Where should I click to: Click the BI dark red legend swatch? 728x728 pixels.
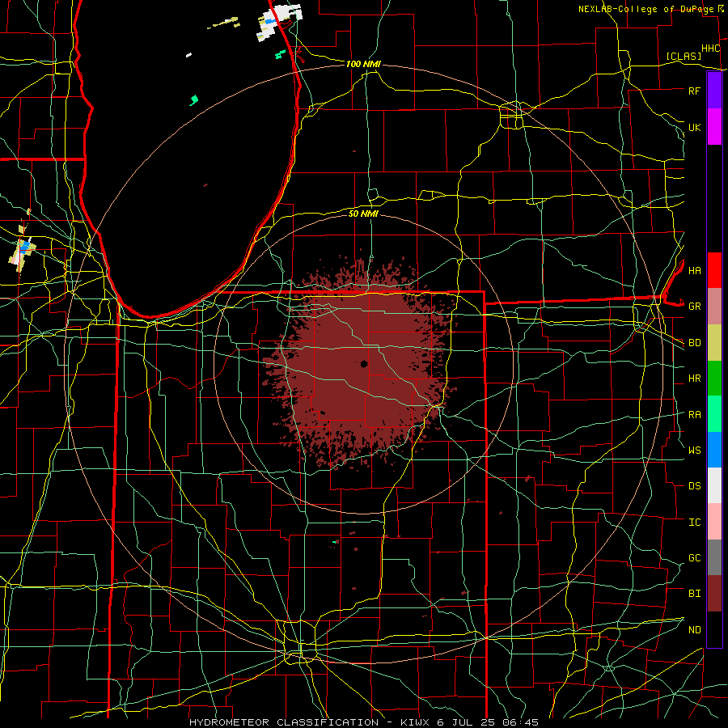coord(714,594)
